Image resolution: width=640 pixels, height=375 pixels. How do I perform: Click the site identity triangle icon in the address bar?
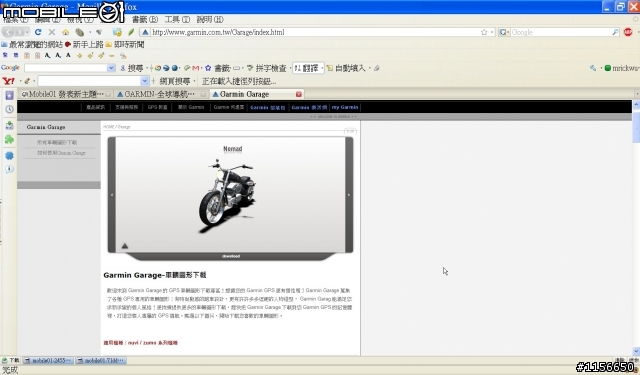[x=145, y=32]
